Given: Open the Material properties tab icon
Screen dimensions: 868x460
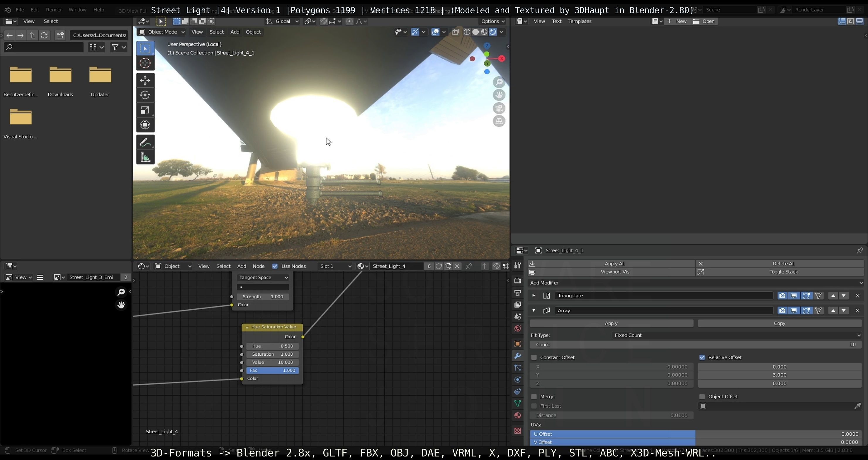Looking at the screenshot, I should 518,415.
